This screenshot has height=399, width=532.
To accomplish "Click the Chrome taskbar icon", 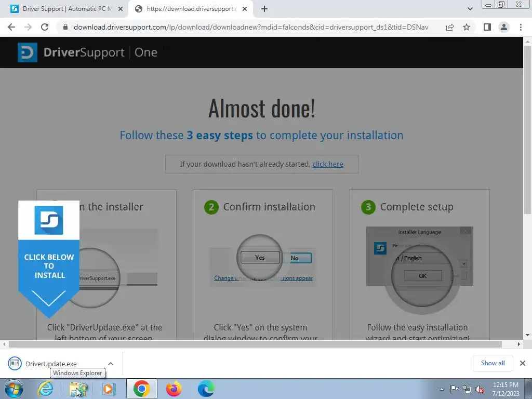I will pos(141,389).
